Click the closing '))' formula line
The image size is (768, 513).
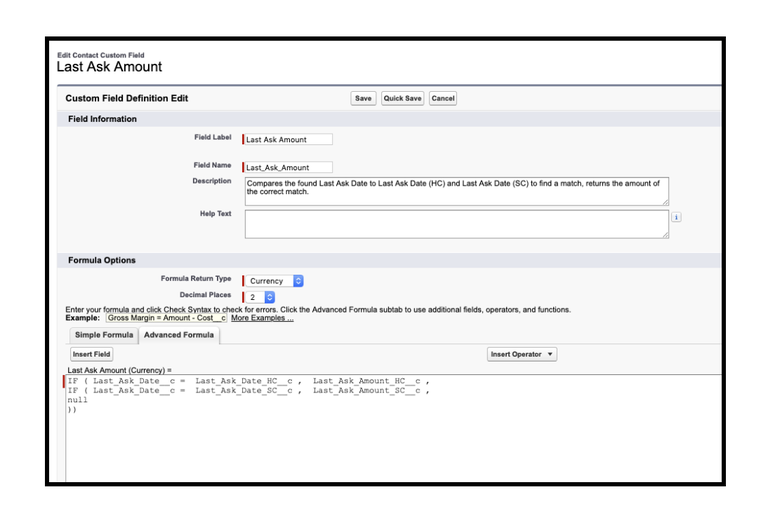point(72,410)
